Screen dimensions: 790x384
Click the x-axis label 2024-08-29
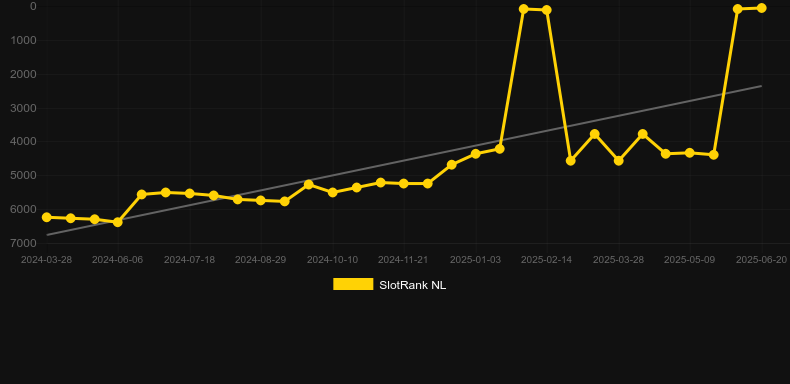click(x=260, y=260)
